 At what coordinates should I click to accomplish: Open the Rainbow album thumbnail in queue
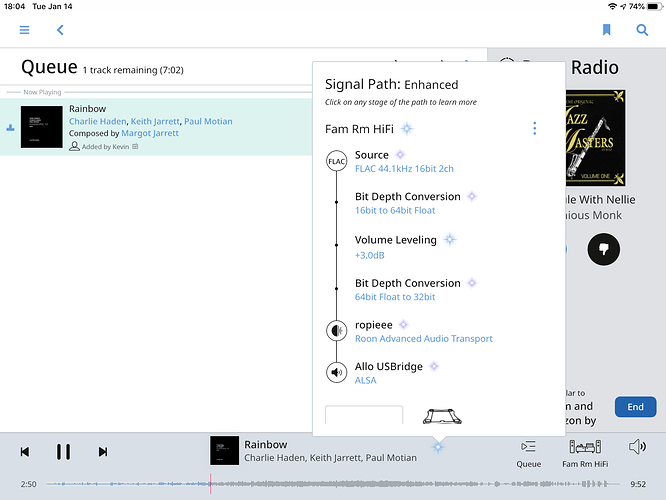point(42,127)
